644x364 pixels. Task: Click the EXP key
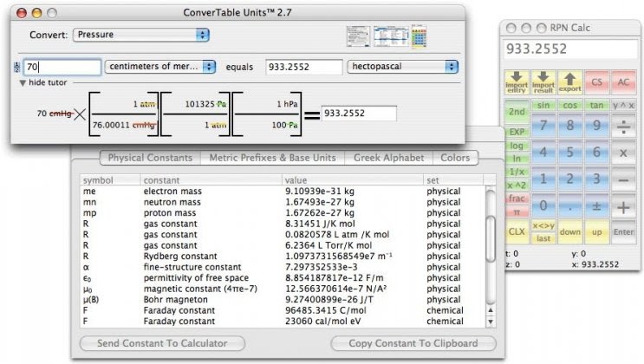tap(517, 132)
